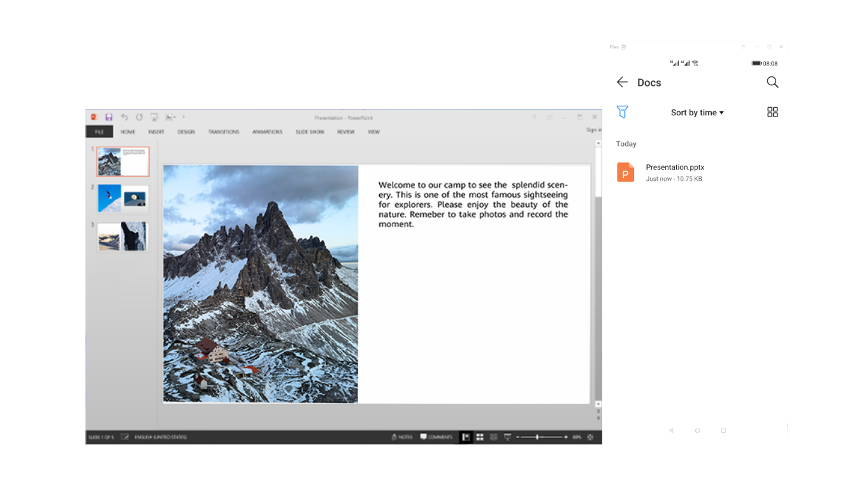Click the Undo arrow icon

124,118
